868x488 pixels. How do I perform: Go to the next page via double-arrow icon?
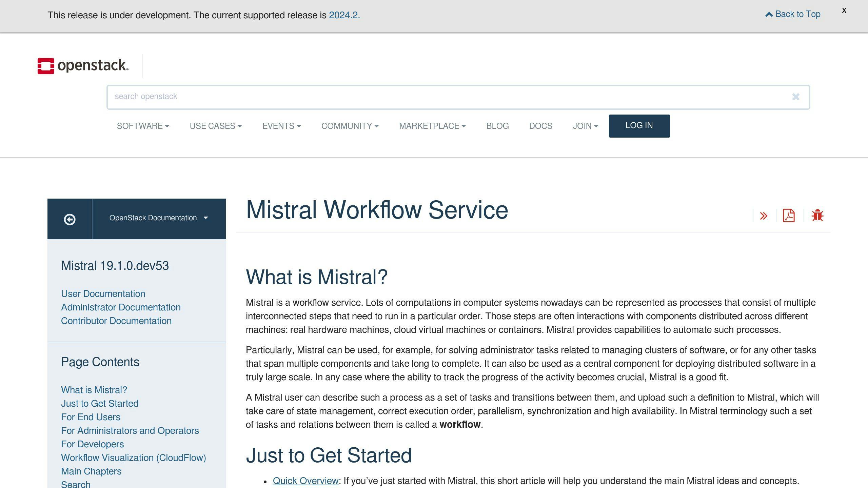tap(764, 216)
